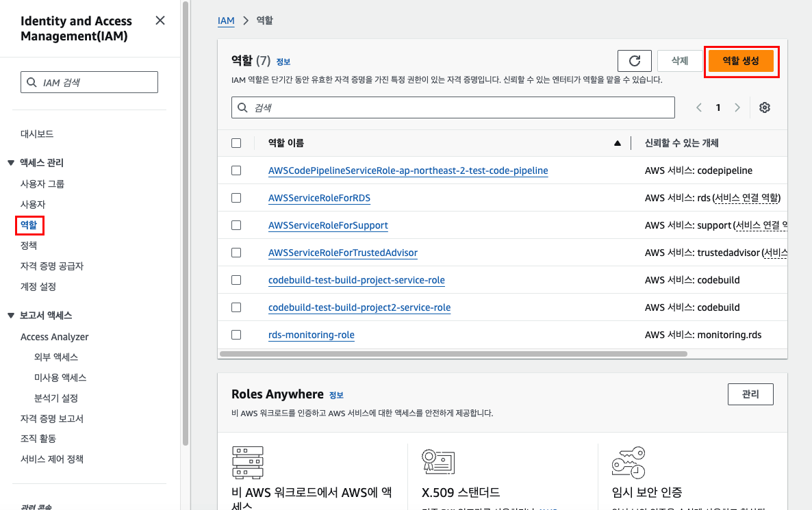812x510 pixels.
Task: Open 정보 link next to 역할 heading
Action: coord(283,62)
